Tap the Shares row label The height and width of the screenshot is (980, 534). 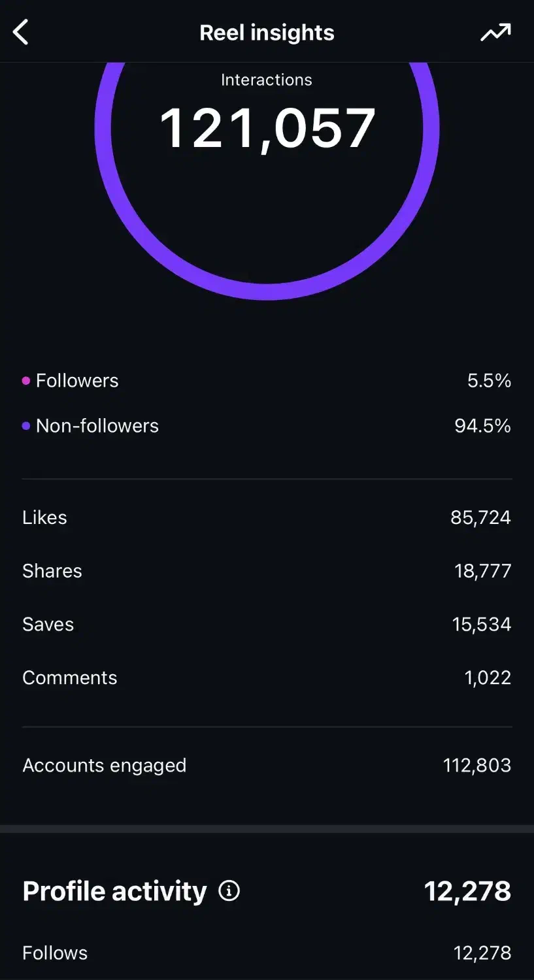pyautogui.click(x=52, y=571)
